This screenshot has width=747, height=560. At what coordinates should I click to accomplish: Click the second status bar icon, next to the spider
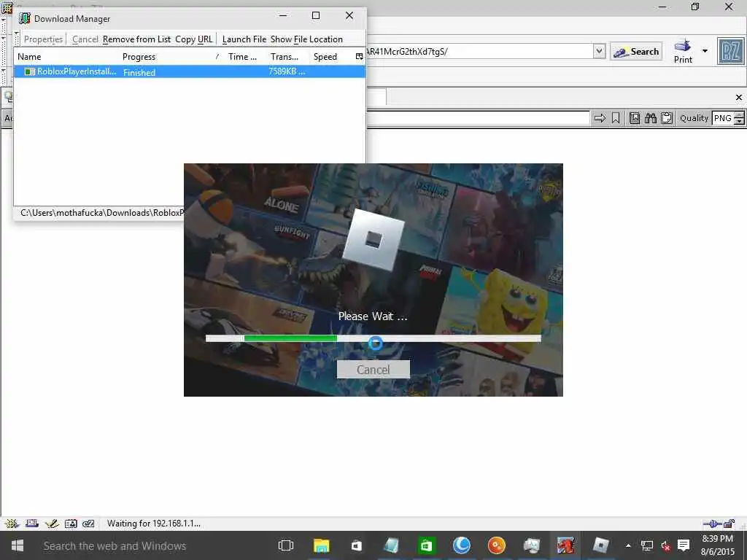pos(32,524)
